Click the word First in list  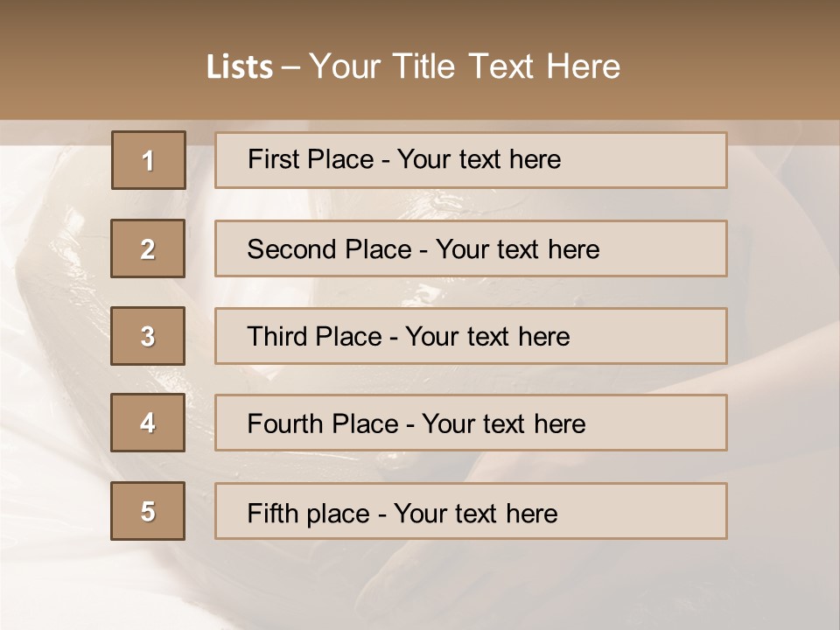pos(269,159)
